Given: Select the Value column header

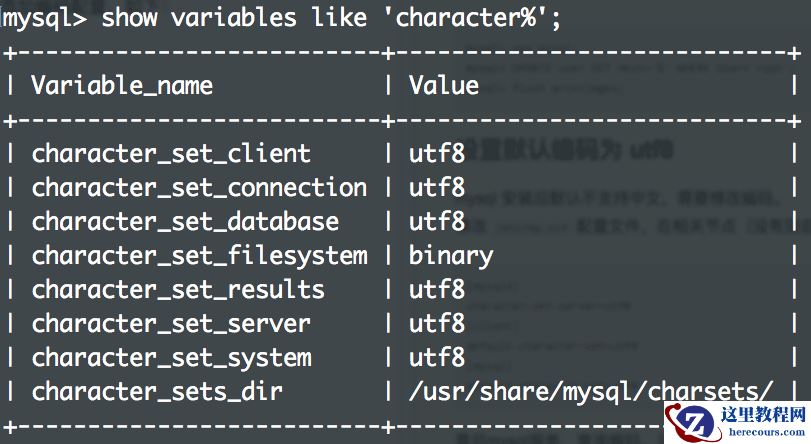Looking at the screenshot, I should coord(444,85).
